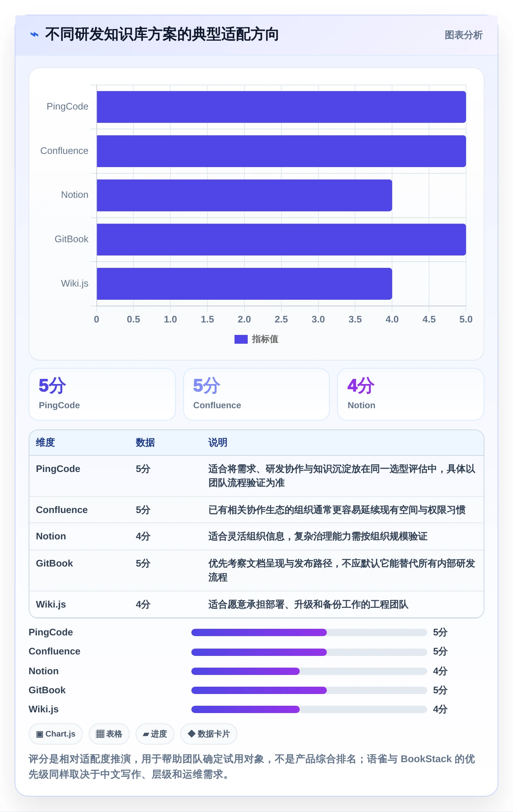Click the PingCode label in progress list
Viewport: 513px width, 812px height.
pyautogui.click(x=51, y=632)
